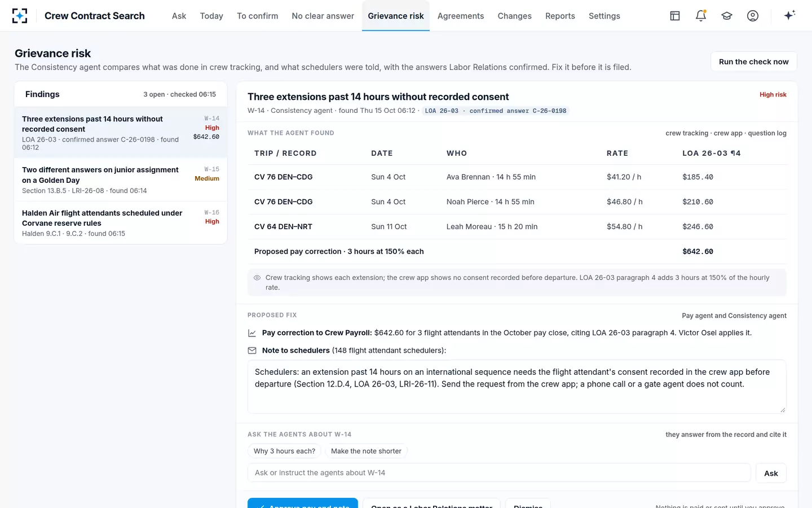Open the graduation cap training icon
This screenshot has height=508, width=812.
(x=727, y=16)
